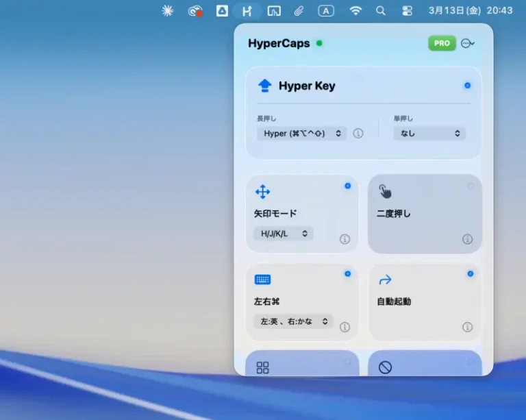Toggle the 二度押し switch

(x=471, y=186)
